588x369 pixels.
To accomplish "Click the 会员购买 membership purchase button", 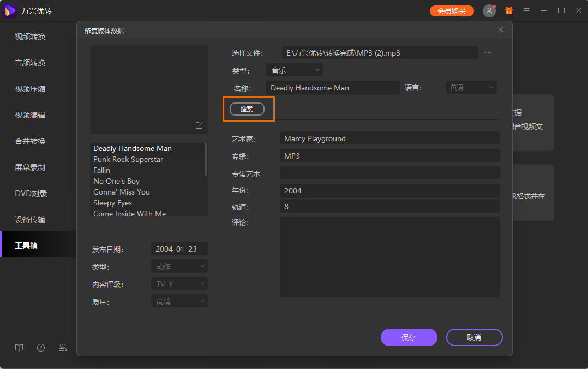I will tap(452, 10).
